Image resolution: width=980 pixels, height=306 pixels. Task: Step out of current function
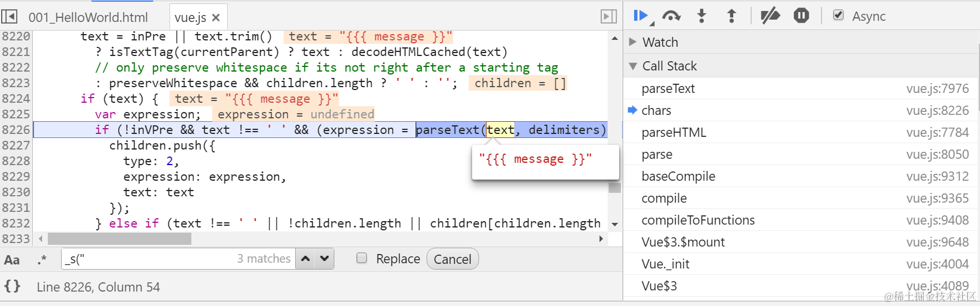click(x=732, y=16)
